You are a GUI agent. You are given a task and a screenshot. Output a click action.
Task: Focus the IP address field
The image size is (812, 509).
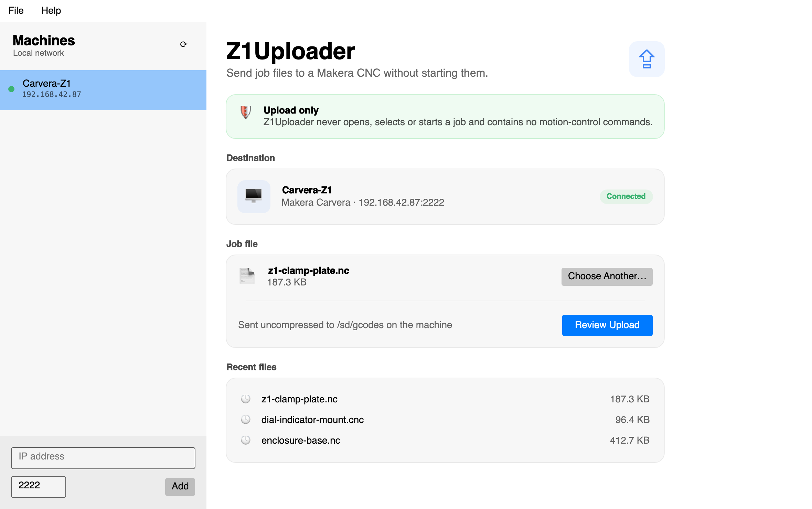(x=103, y=458)
